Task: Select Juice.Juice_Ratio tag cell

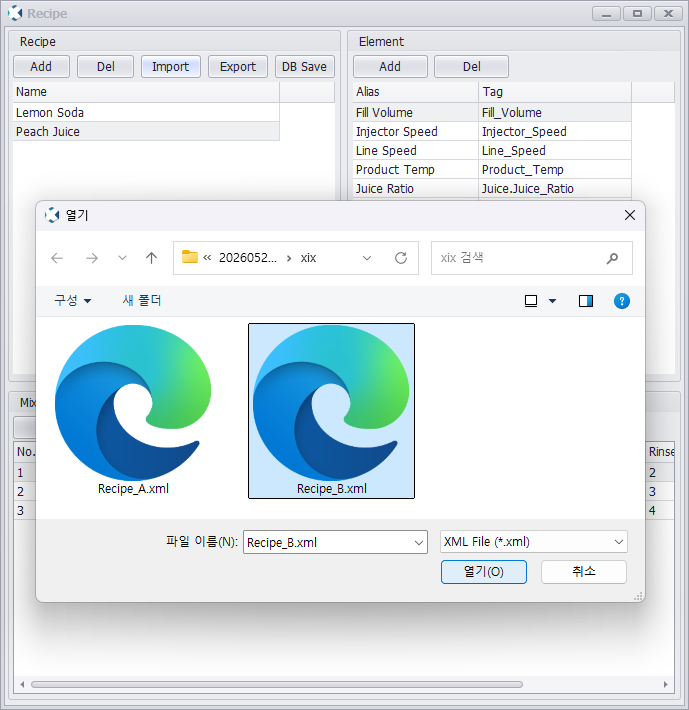Action: point(555,188)
